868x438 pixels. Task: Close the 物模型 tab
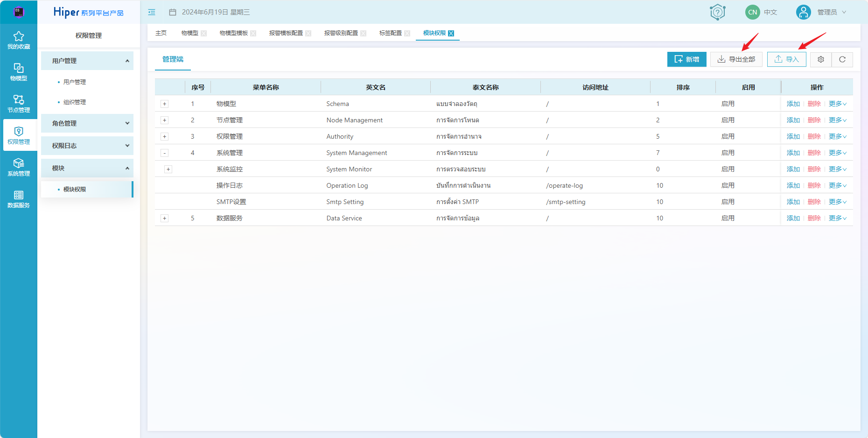(x=203, y=33)
